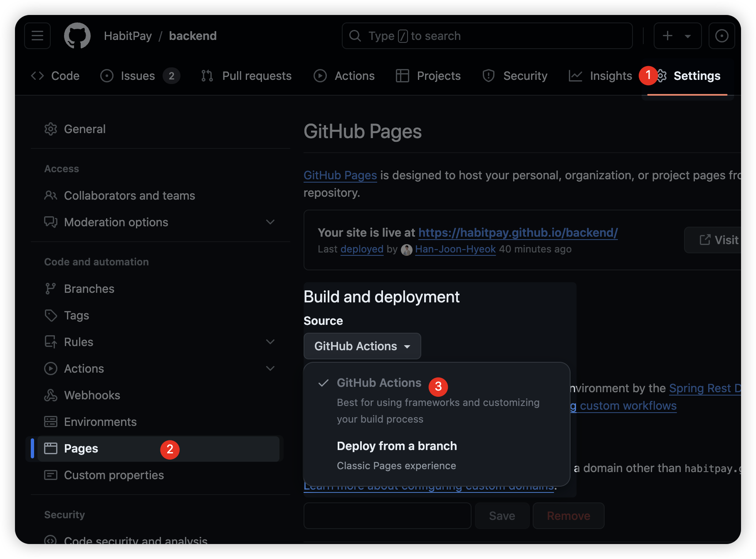Expand the Rules sidebar section
The width and height of the screenshot is (756, 559).
[270, 342]
